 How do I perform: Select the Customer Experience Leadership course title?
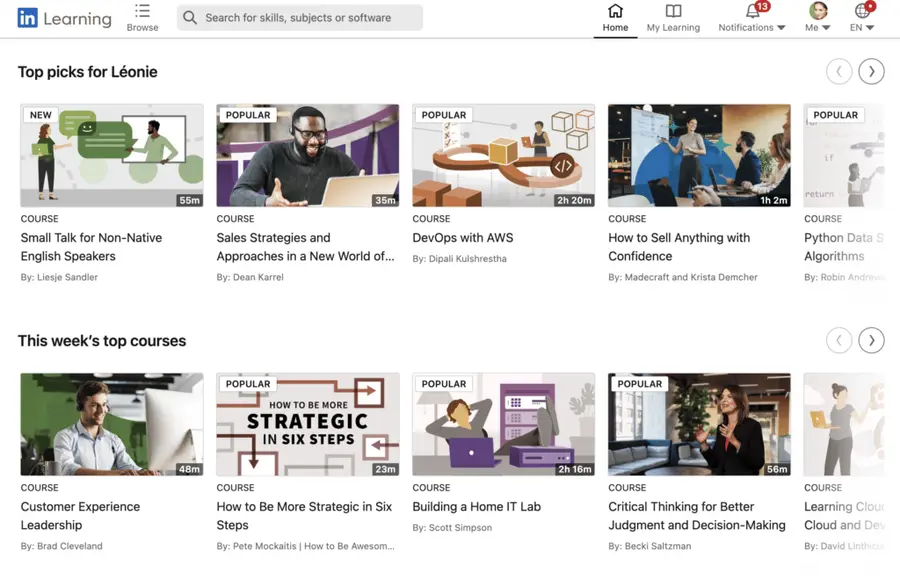pos(80,516)
